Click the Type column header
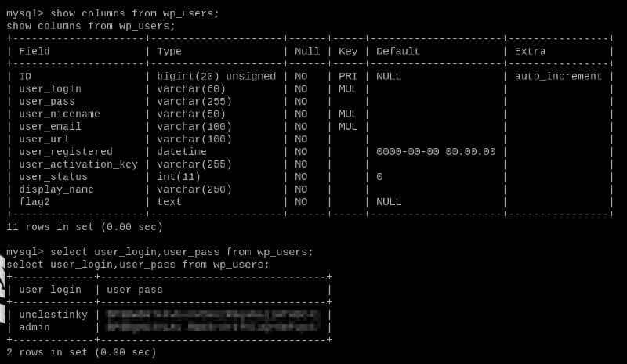 [x=169, y=52]
